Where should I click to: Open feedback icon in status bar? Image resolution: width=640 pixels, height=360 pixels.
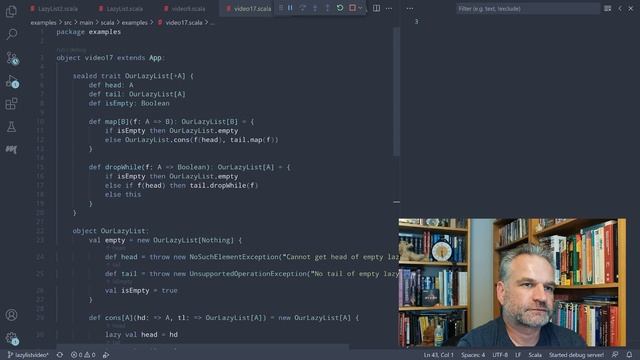pyautogui.click(x=615, y=355)
